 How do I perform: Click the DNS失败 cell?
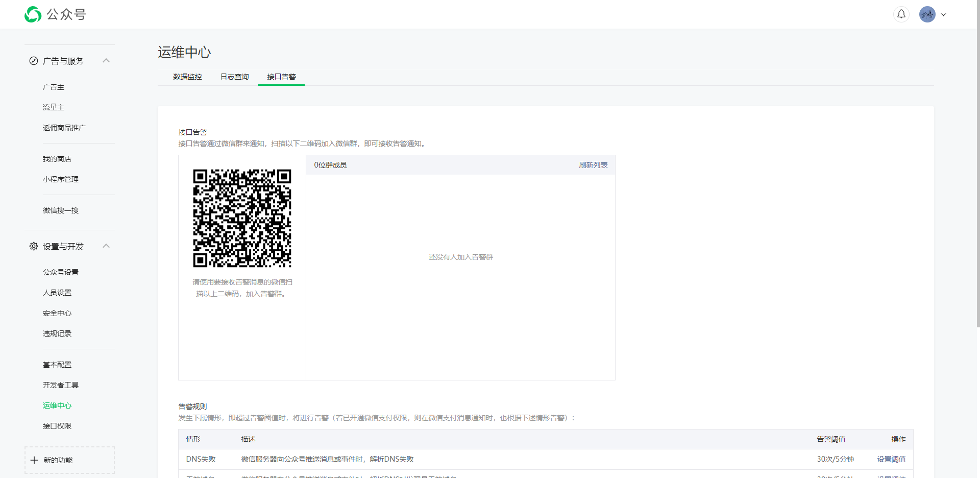201,459
